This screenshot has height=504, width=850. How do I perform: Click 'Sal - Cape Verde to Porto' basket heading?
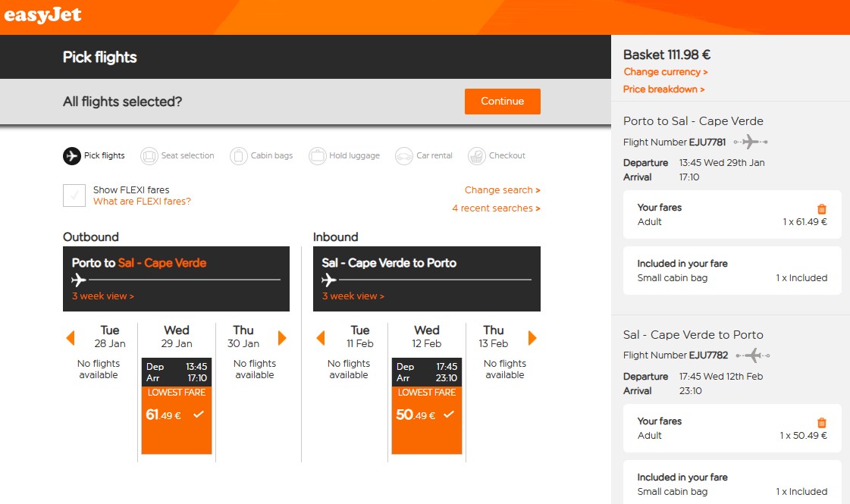(693, 335)
